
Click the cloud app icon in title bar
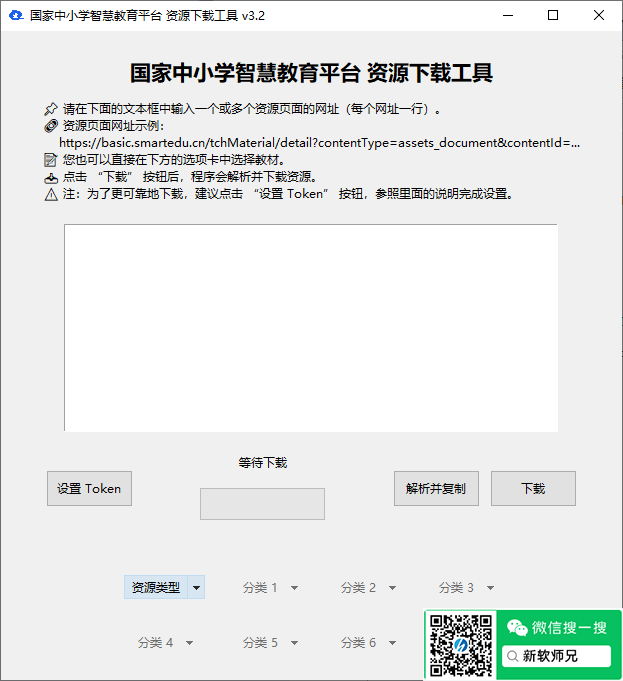point(15,16)
